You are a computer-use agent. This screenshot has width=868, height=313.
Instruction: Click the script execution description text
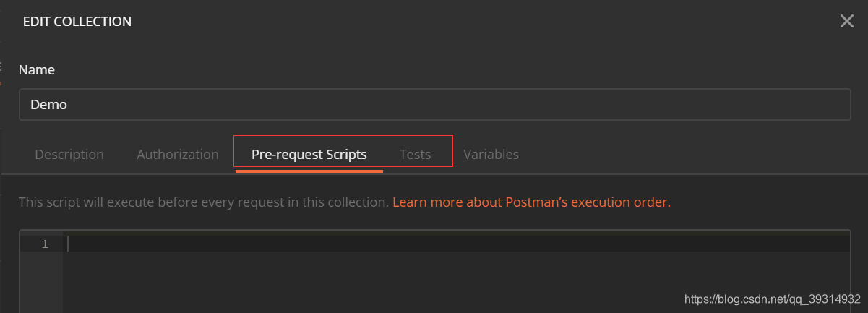tap(204, 202)
